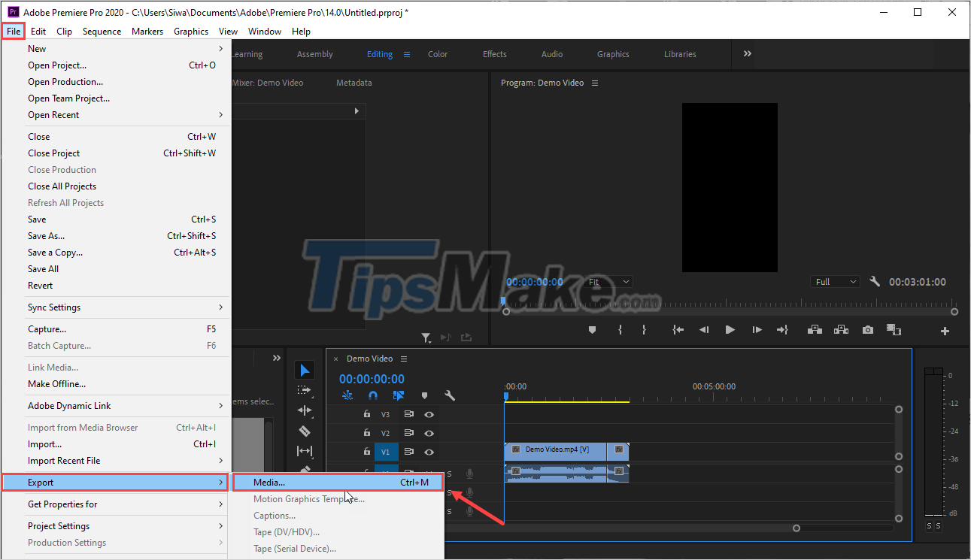Click Program monitor playhead marker

pyautogui.click(x=503, y=301)
